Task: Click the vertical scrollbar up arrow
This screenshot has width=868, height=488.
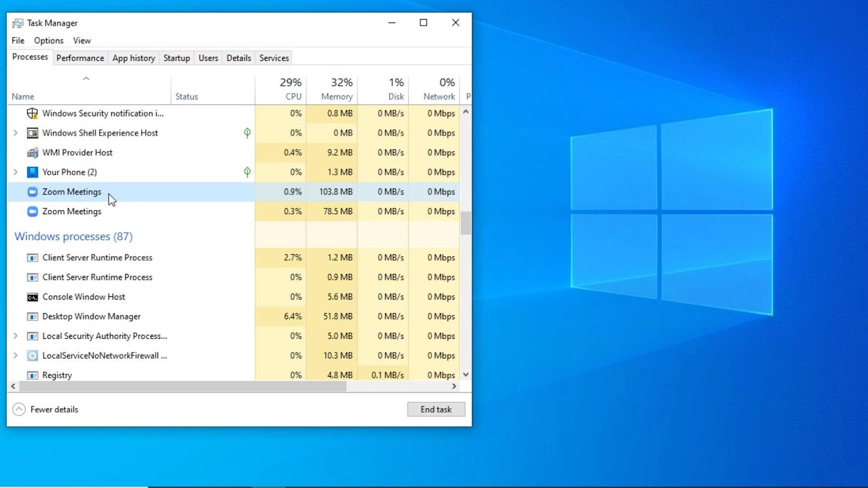Action: click(465, 112)
